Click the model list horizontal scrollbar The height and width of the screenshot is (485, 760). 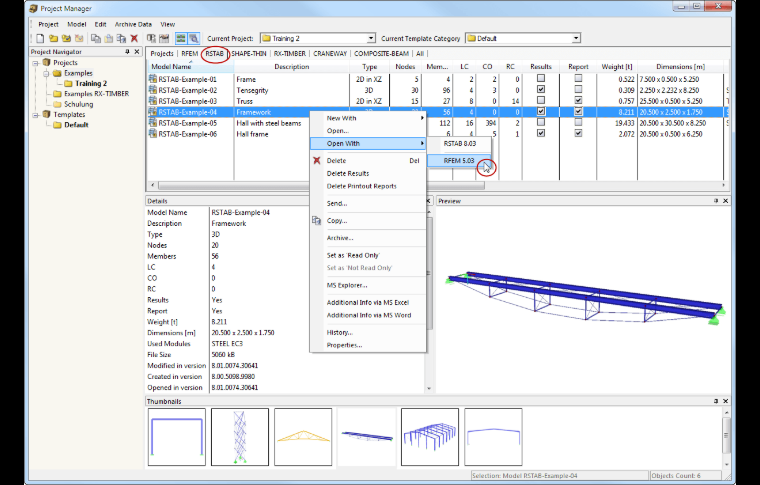tap(321, 185)
